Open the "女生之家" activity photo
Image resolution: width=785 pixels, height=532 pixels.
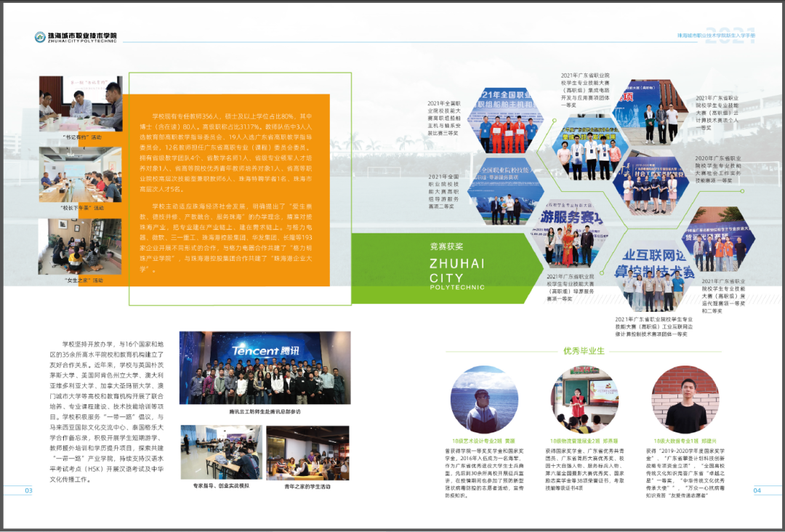point(80,246)
